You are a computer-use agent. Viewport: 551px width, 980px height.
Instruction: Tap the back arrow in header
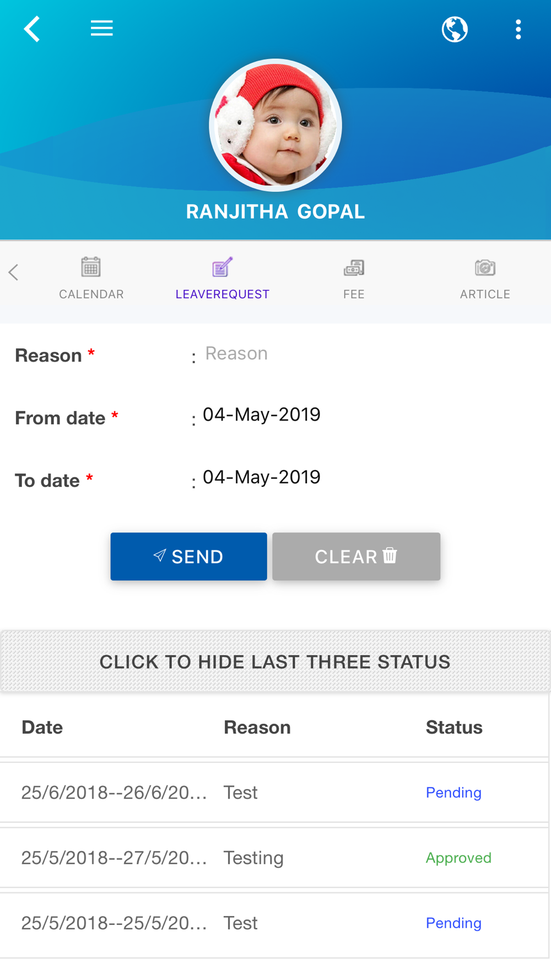32,29
